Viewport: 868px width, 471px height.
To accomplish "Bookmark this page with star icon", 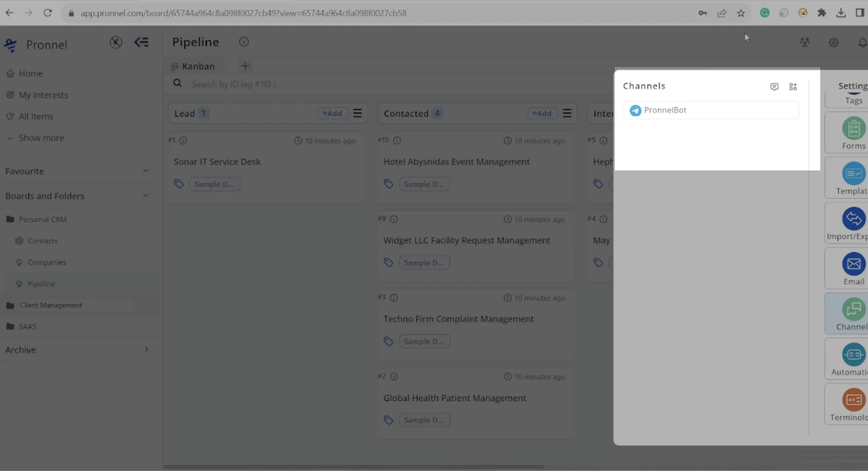I will tap(741, 13).
